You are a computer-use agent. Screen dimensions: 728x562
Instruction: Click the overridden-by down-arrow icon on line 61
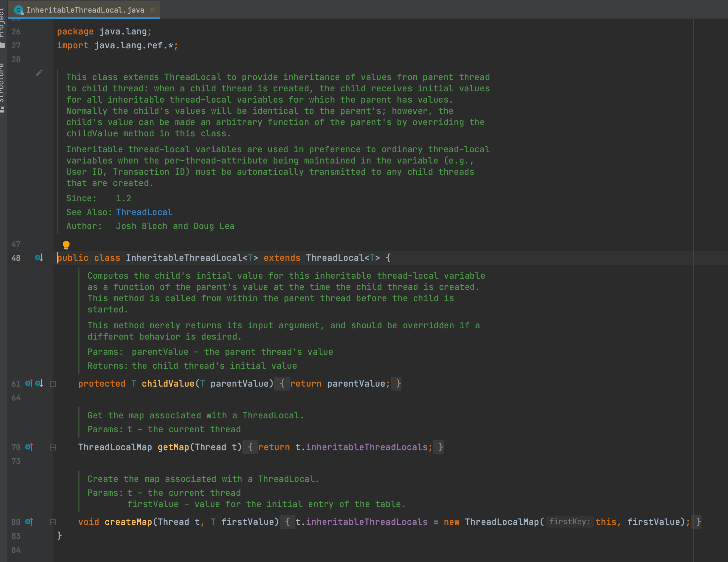(x=39, y=384)
